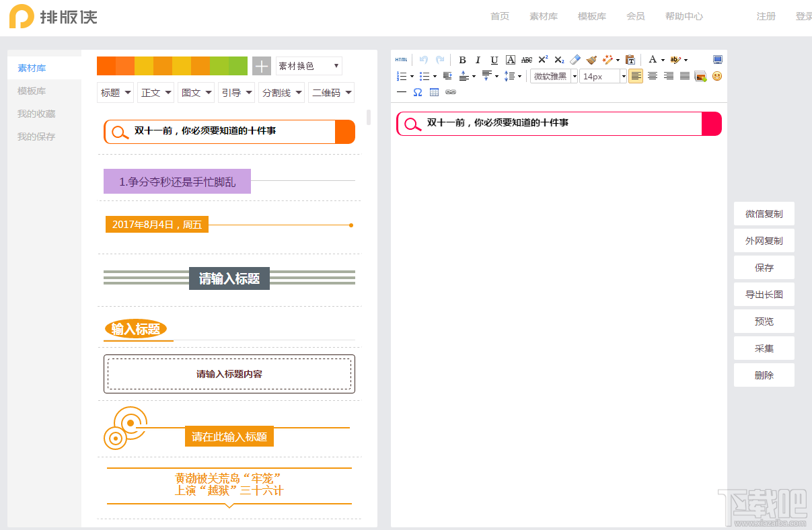The height and width of the screenshot is (530, 812).
Task: Toggle italic formatting
Action: 478,60
